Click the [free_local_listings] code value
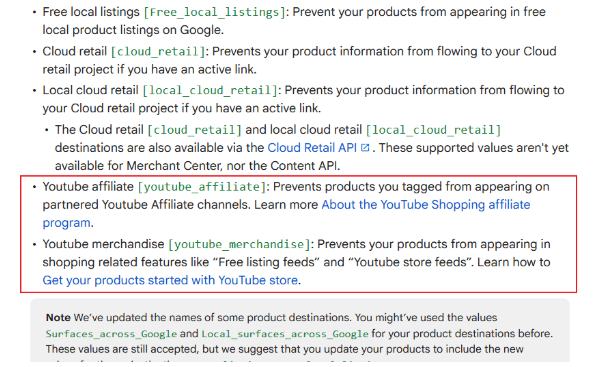Screen dimensions: 599x367 click(214, 12)
